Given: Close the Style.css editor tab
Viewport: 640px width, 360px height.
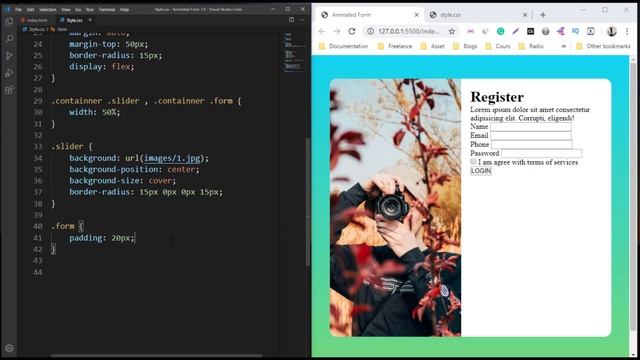Looking at the screenshot, I should (90, 20).
